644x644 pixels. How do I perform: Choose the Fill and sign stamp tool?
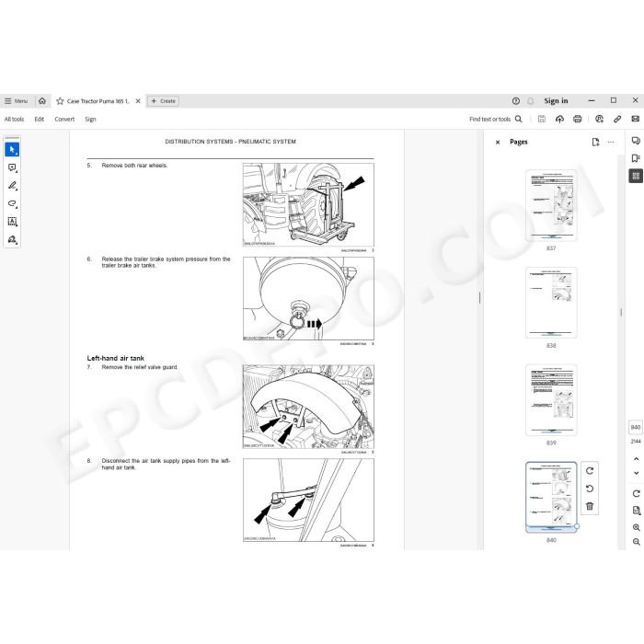(x=12, y=239)
